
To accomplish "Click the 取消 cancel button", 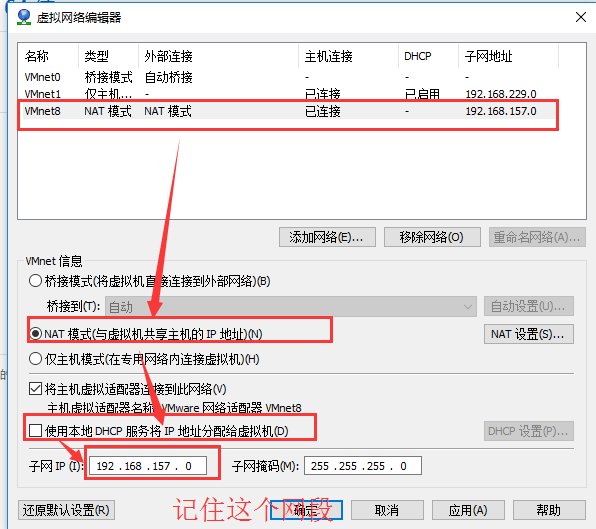I will tap(387, 510).
